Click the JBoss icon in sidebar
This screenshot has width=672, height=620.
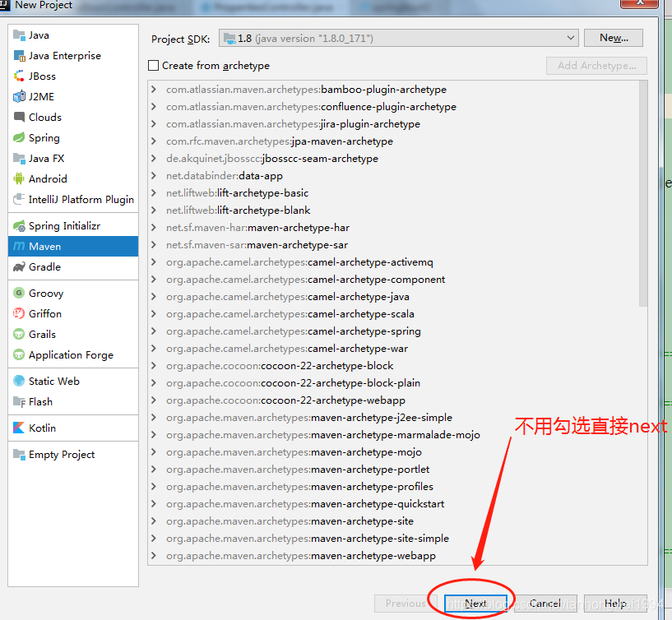19,76
